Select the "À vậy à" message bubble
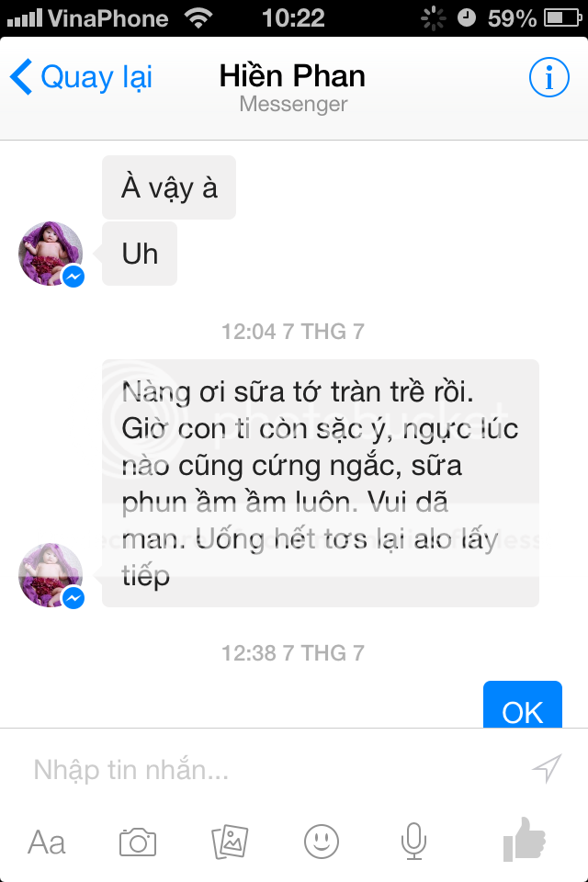 (x=169, y=187)
